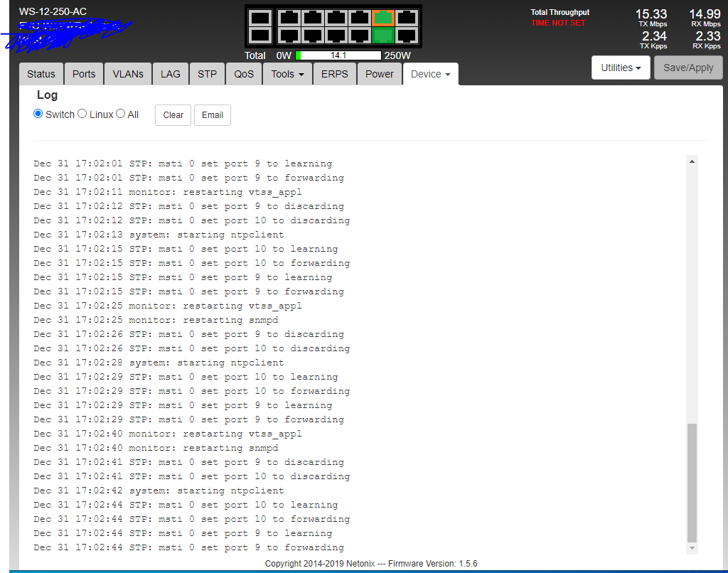Expand the Device dropdown tab
Image resolution: width=728 pixels, height=573 pixels.
tap(430, 74)
